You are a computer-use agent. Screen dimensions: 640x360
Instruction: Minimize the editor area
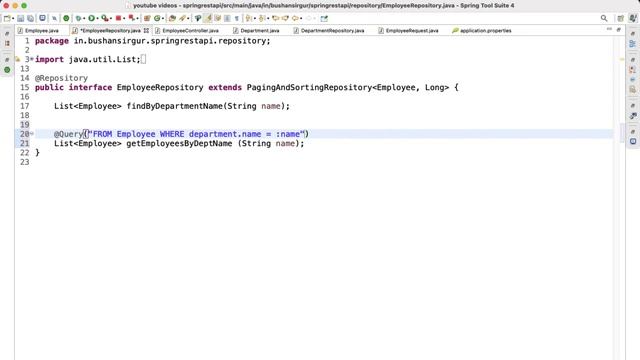(x=609, y=29)
